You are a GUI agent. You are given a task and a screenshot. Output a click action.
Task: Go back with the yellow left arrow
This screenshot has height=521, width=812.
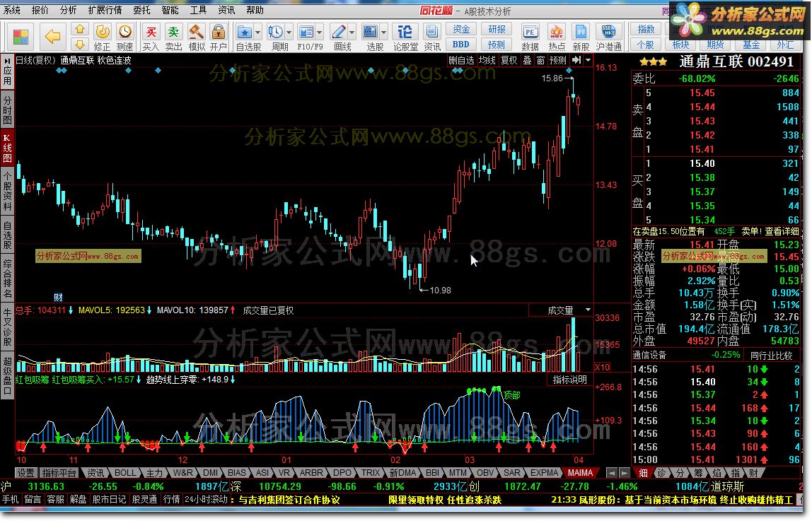(52, 36)
